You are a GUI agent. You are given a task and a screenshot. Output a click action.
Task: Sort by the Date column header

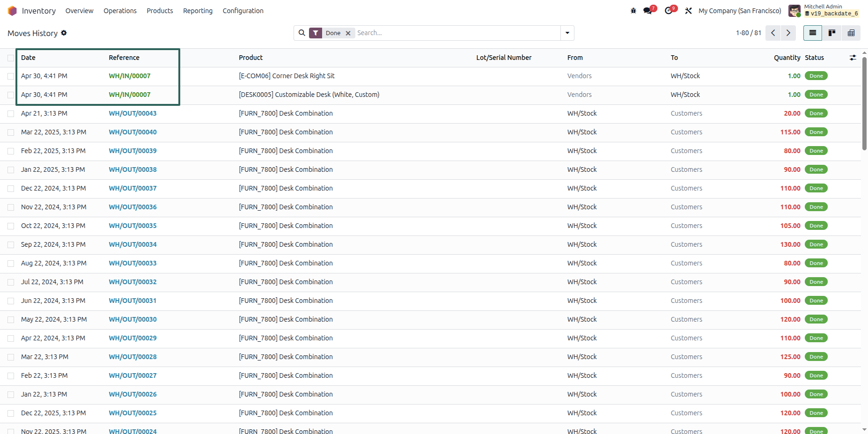pos(28,58)
